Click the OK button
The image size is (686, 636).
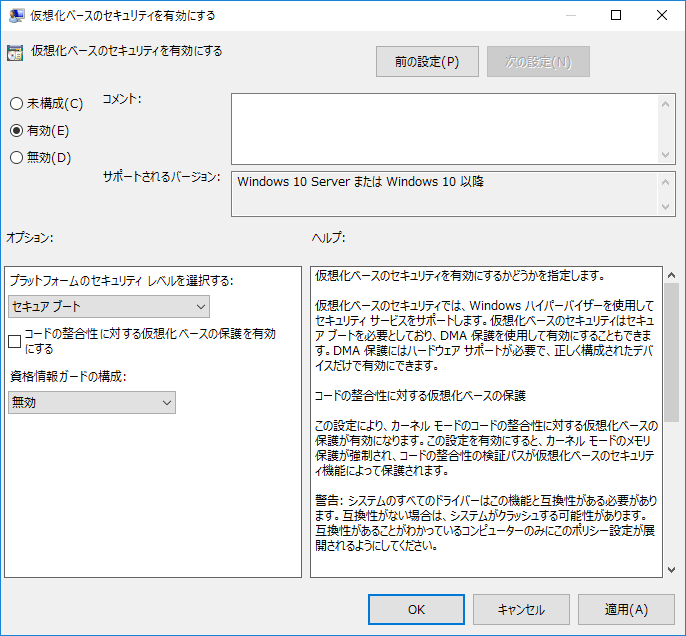[x=416, y=609]
